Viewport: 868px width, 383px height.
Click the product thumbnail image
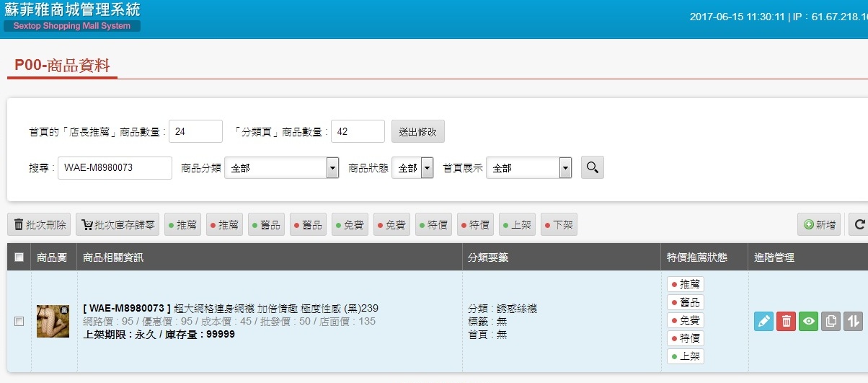[53, 321]
